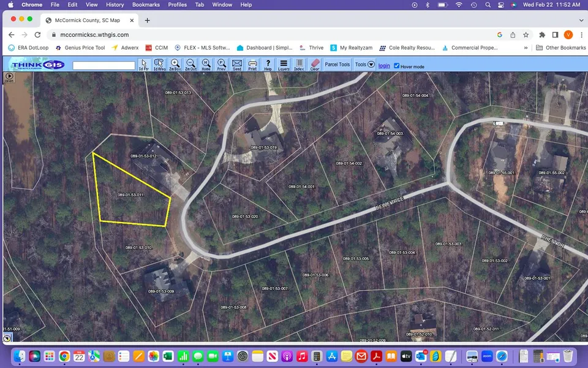The width and height of the screenshot is (588, 368).
Task: Clear selection with the eraser icon
Action: 315,64
